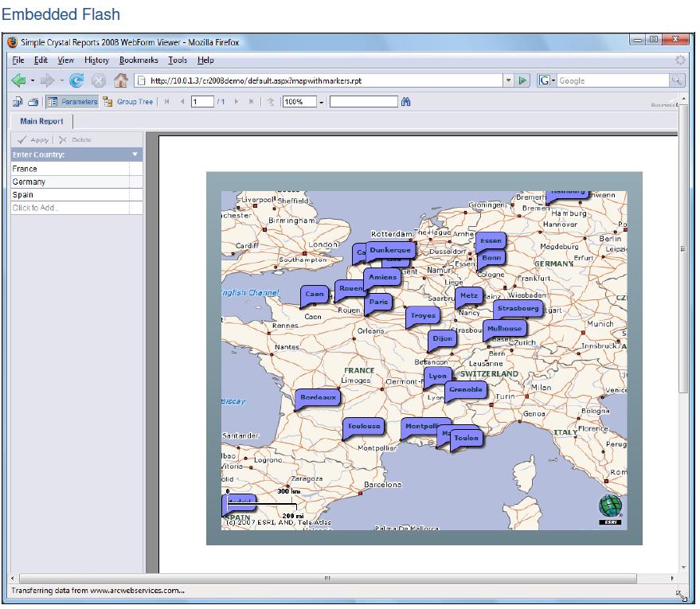
Task: Click the zoom 100% field
Action: [299, 102]
